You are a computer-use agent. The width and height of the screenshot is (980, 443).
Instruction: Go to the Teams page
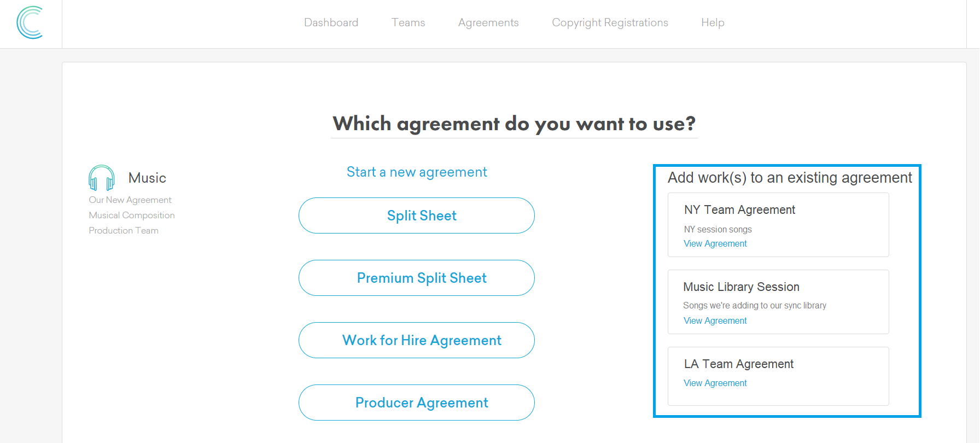(408, 22)
